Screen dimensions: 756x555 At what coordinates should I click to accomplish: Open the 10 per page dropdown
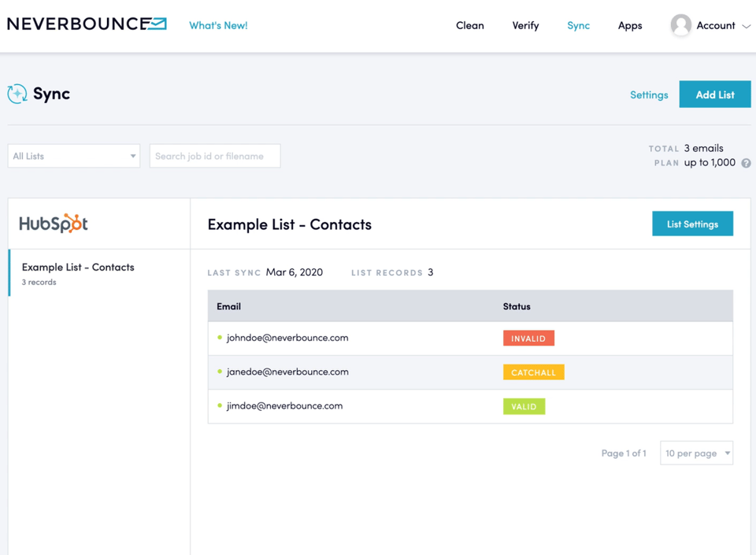pyautogui.click(x=696, y=453)
